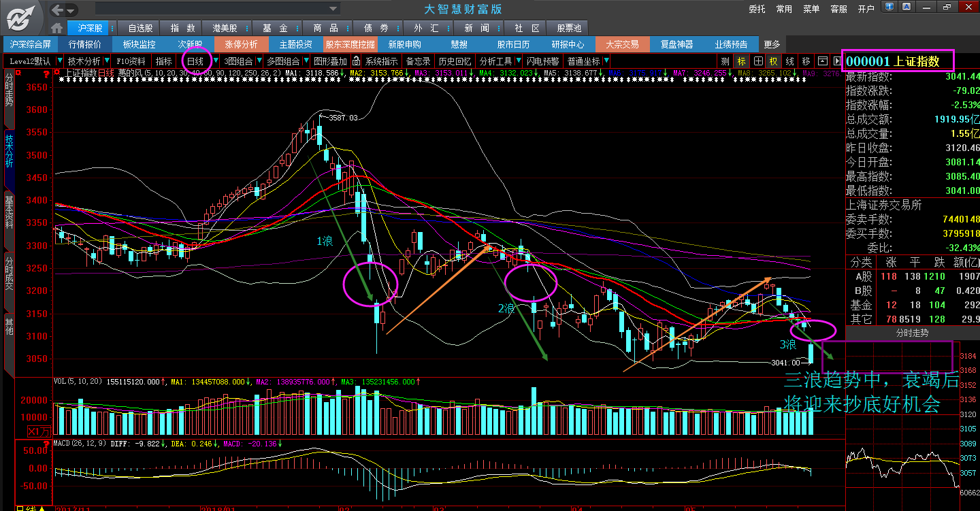The height and width of the screenshot is (511, 980).
Task: Click the 沪深股 tab options dots icon
Action: [114, 28]
